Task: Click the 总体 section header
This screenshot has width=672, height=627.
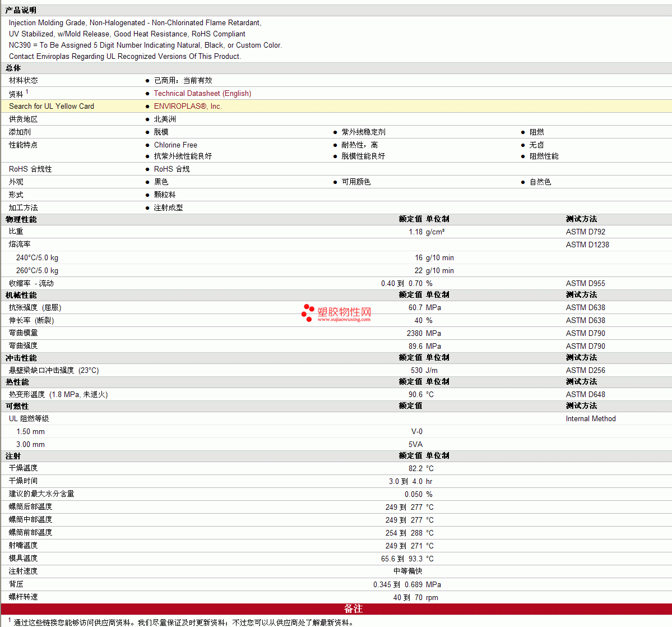Action: coord(13,68)
